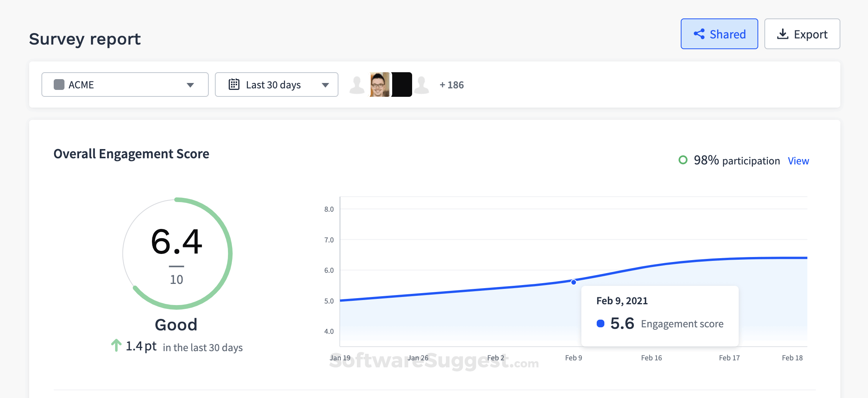Screen dimensions: 868x398
Task: Click the calendar icon in date filter
Action: 234,84
